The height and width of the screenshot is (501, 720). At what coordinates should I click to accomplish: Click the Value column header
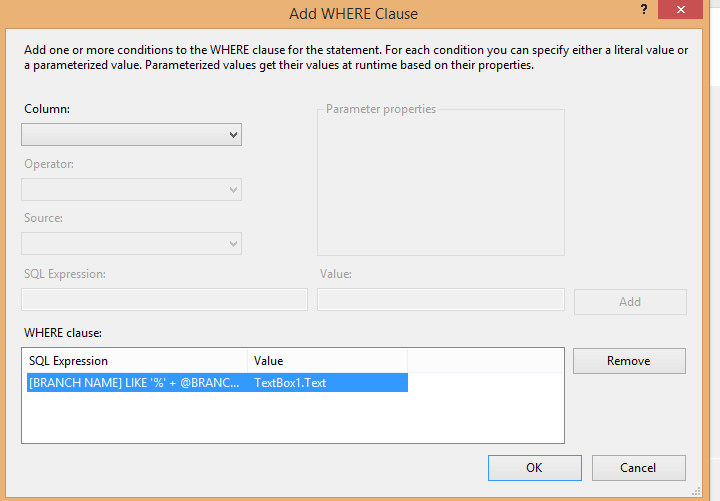327,361
